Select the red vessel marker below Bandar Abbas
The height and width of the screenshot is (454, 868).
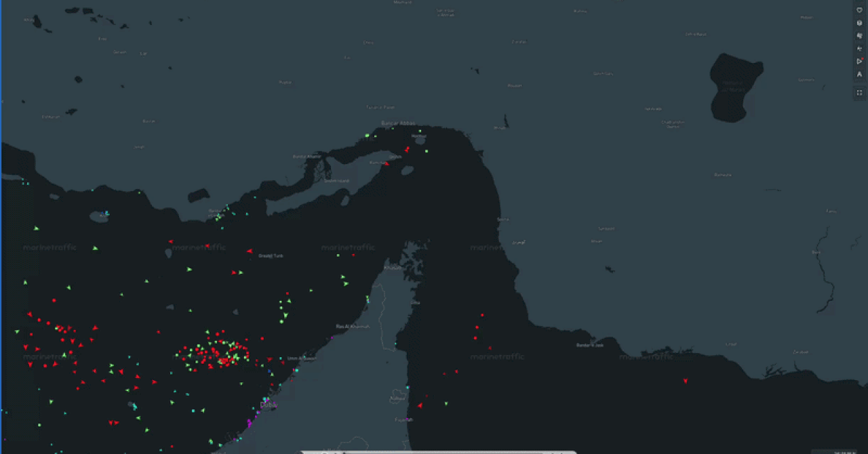click(x=407, y=149)
